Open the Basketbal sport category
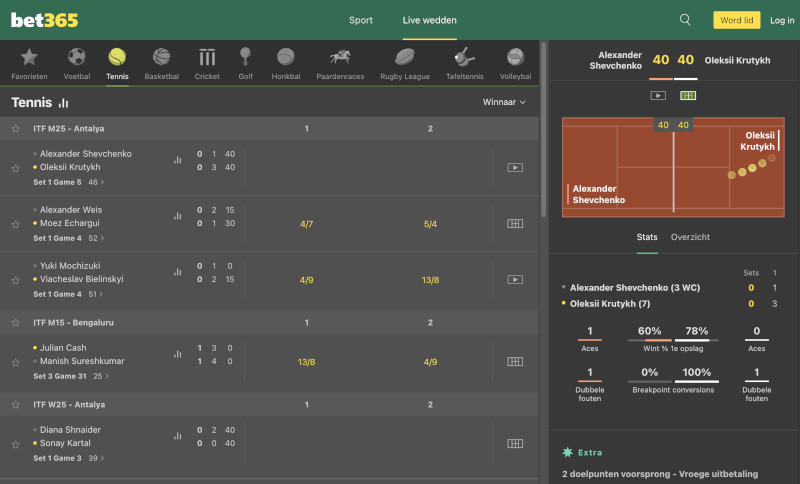Image resolution: width=800 pixels, height=484 pixels. point(161,64)
